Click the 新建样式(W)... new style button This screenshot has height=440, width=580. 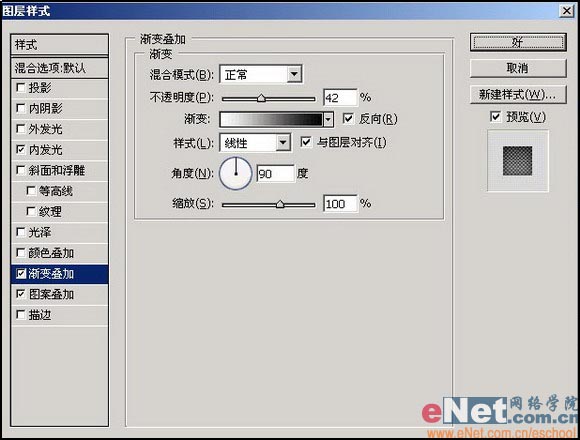point(518,95)
